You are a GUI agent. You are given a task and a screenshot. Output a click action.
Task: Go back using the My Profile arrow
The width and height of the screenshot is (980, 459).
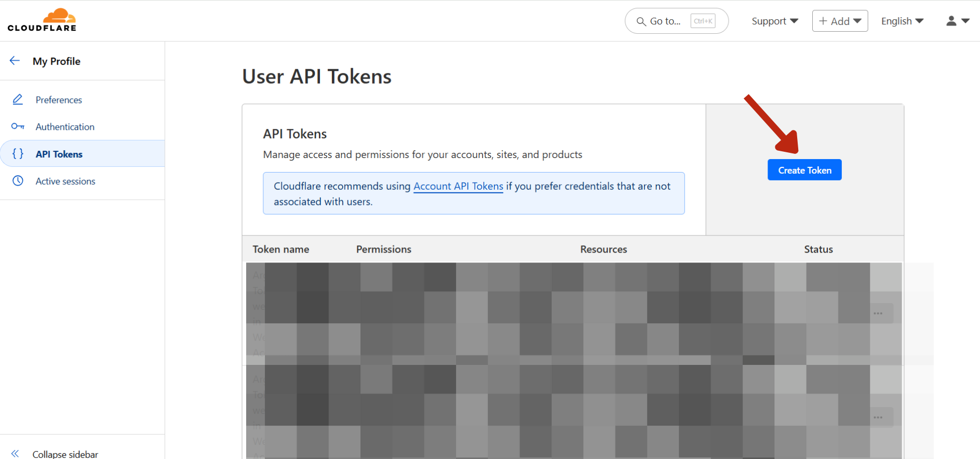pos(15,61)
